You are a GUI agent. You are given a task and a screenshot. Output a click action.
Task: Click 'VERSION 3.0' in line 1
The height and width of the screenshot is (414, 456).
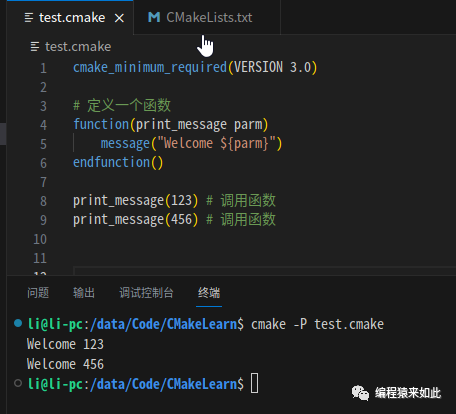click(272, 67)
